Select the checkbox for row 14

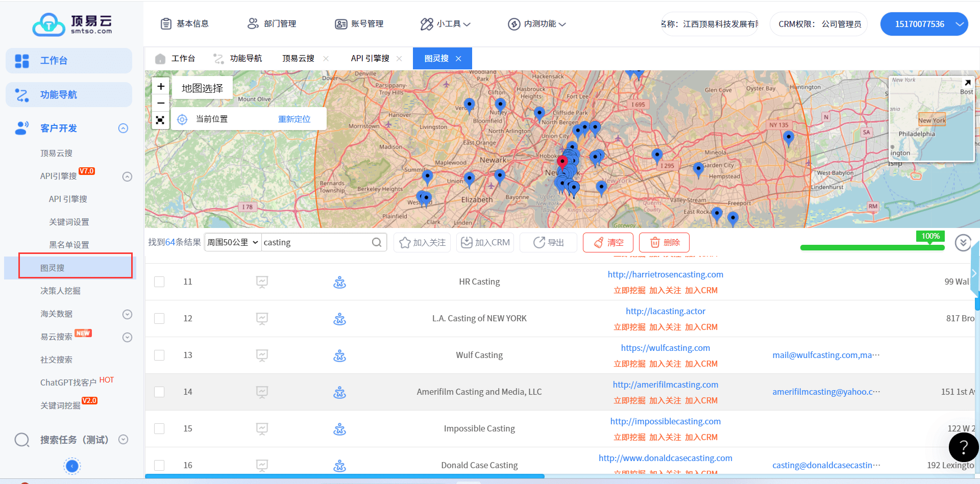(x=159, y=392)
